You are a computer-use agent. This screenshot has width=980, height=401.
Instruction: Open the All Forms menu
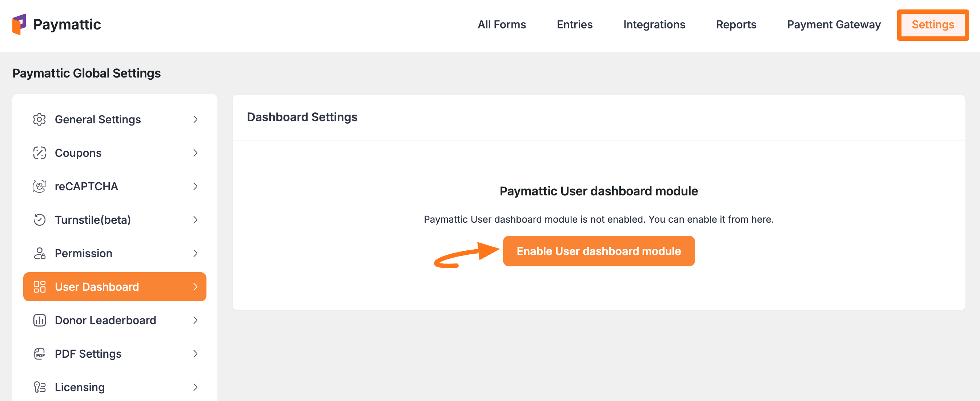tap(501, 24)
